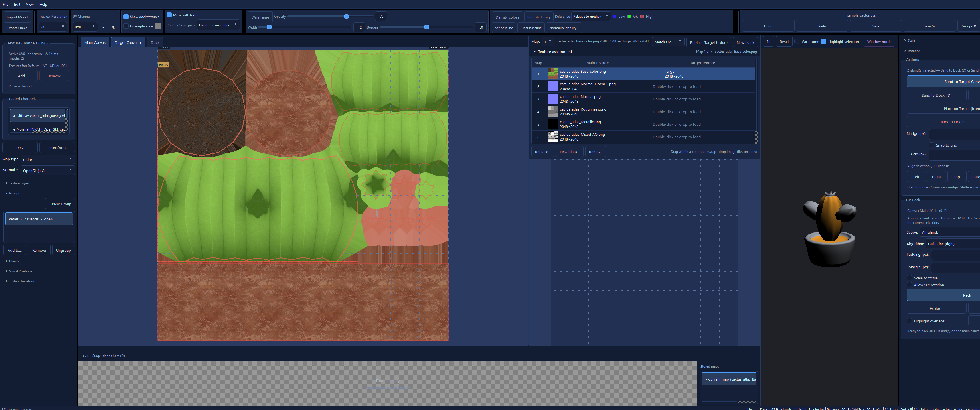Viewport: 980px width, 410px height.
Task: Click the New Group button
Action: click(60, 204)
